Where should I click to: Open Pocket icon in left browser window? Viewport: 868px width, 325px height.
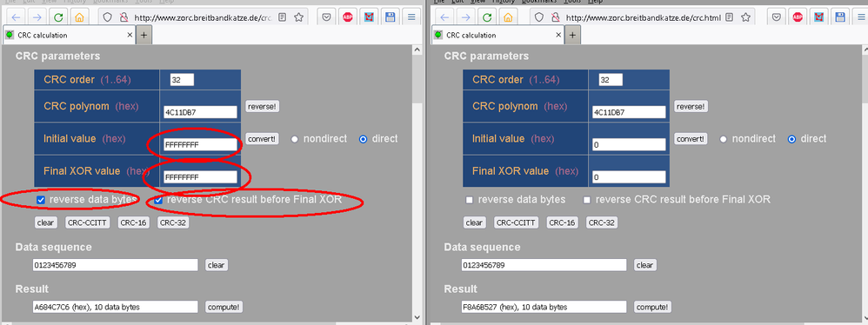coord(327,17)
